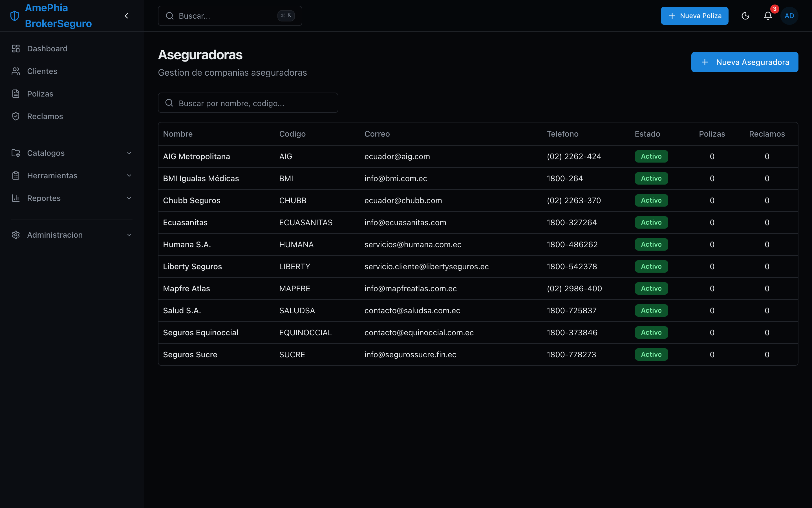The image size is (812, 508).
Task: Click the Clientes people icon in sidebar
Action: click(x=16, y=71)
